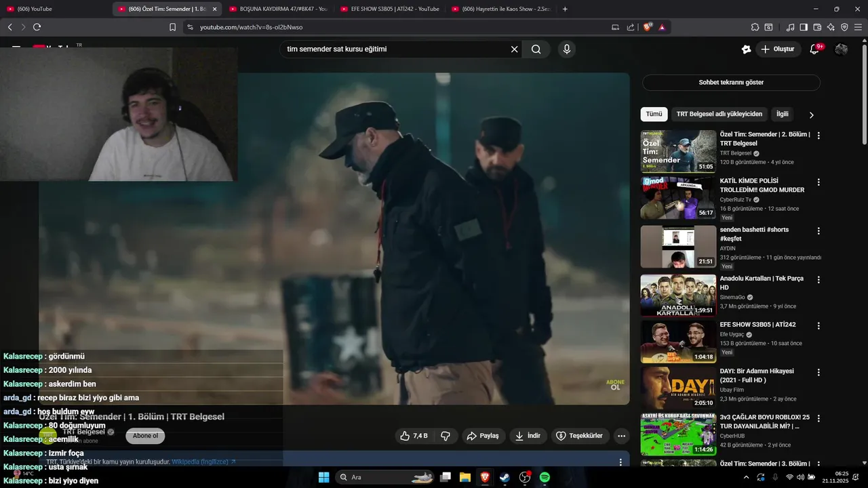Image resolution: width=868 pixels, height=488 pixels.
Task: Click Sohbet tekrarını göster button
Action: [731, 83]
